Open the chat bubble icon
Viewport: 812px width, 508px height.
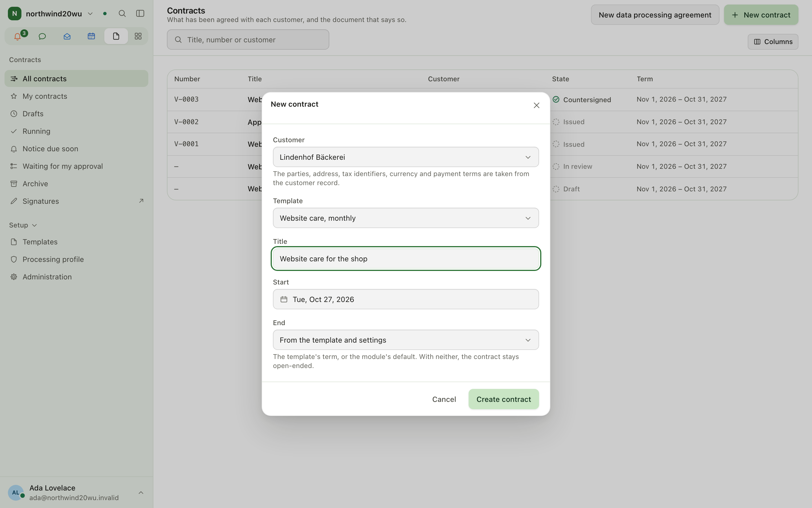[x=42, y=36]
